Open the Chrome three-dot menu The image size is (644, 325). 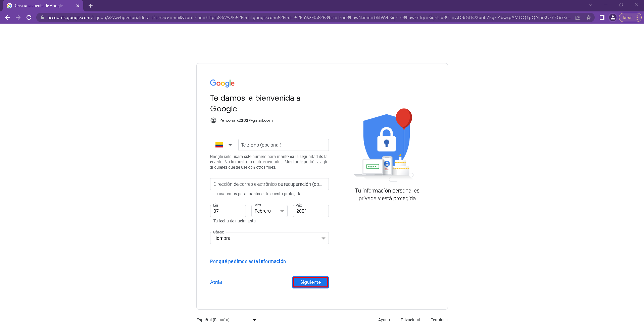pos(637,17)
